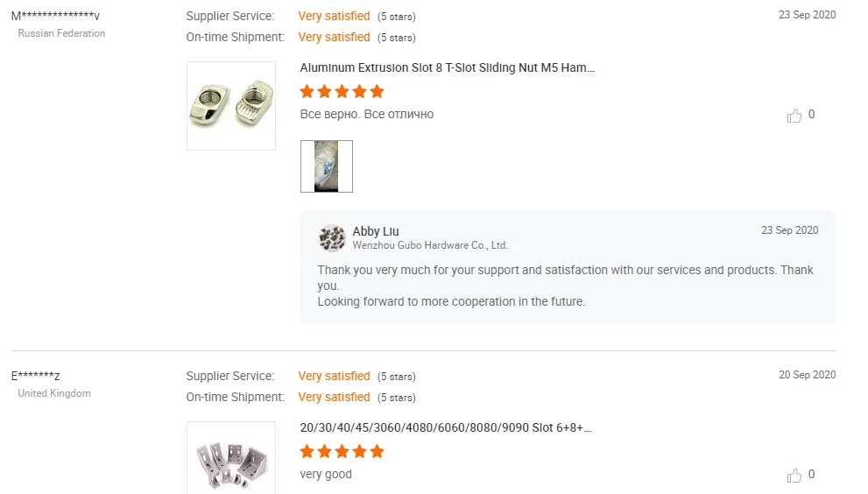Open Aluminum Extrusion Slot 8 product link
The width and height of the screenshot is (868, 494).
point(448,67)
